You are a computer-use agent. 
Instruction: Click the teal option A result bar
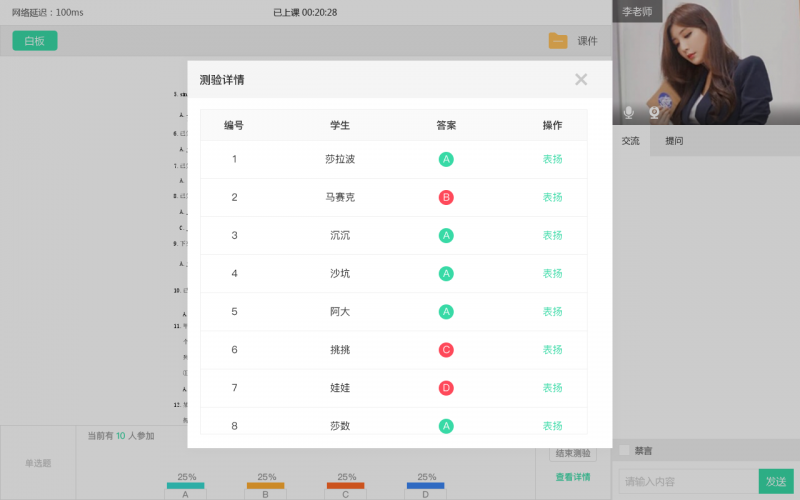(185, 486)
